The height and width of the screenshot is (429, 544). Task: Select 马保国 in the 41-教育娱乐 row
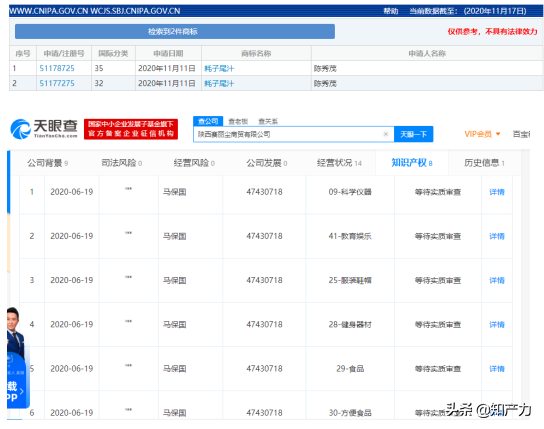pyautogui.click(x=175, y=236)
